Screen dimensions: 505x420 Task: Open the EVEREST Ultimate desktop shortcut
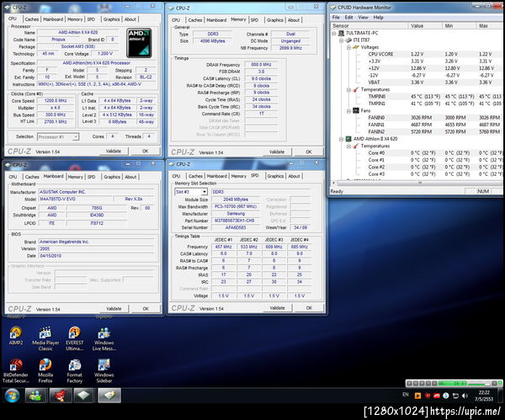pyautogui.click(x=74, y=338)
